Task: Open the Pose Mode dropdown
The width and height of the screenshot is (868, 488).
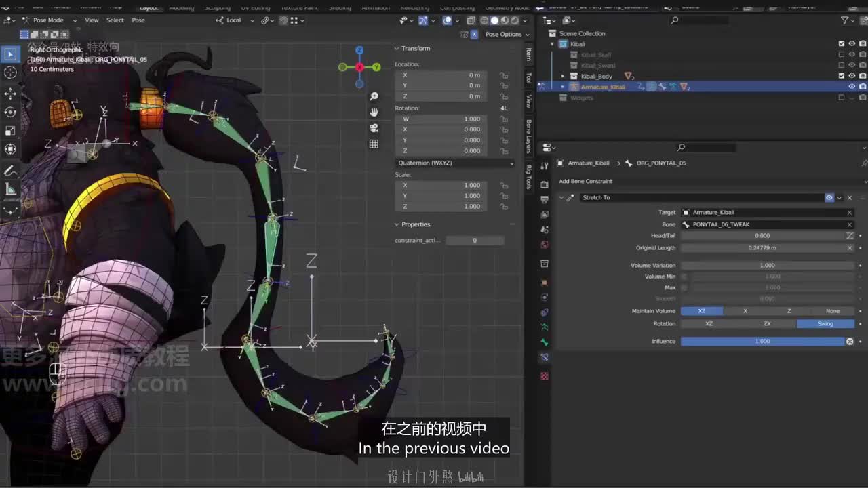Action: pyautogui.click(x=47, y=20)
